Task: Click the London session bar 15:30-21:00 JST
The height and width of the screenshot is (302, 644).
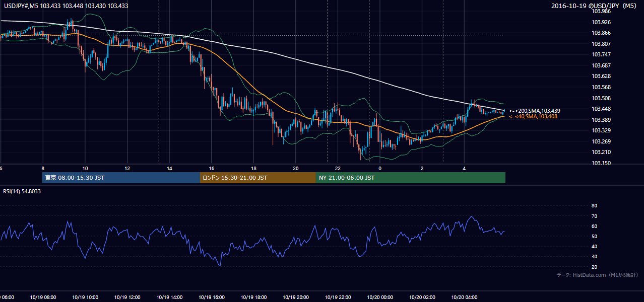Action: (258, 178)
